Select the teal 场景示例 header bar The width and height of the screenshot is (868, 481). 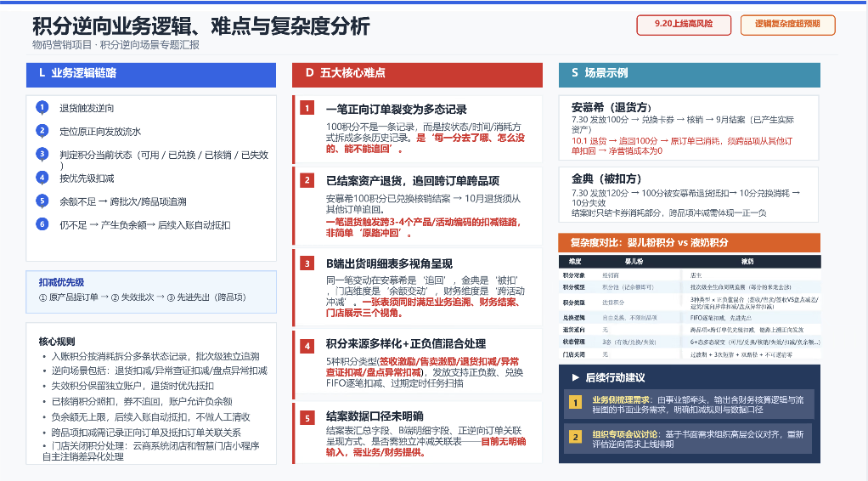pyautogui.click(x=689, y=75)
